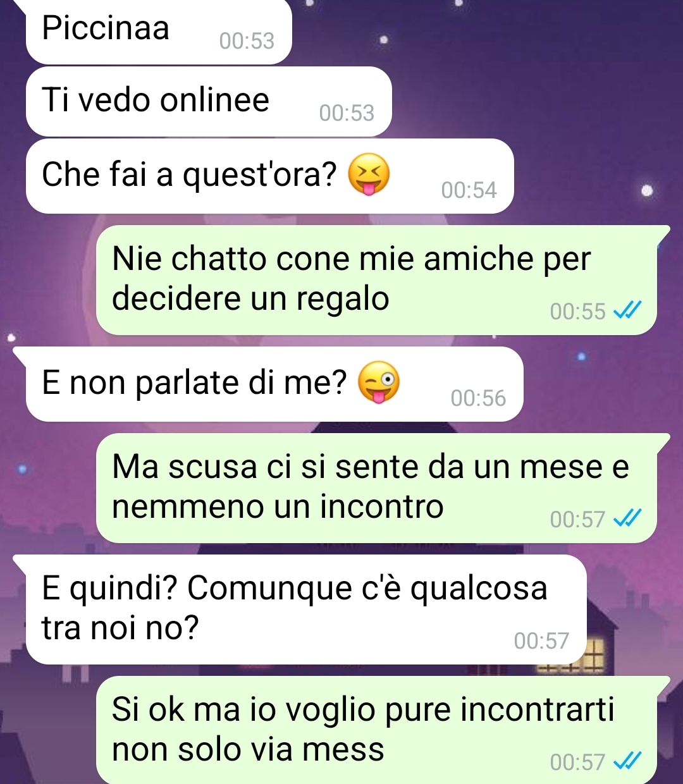
Task: Tap the winking tongue emoji
Action: coord(379,383)
